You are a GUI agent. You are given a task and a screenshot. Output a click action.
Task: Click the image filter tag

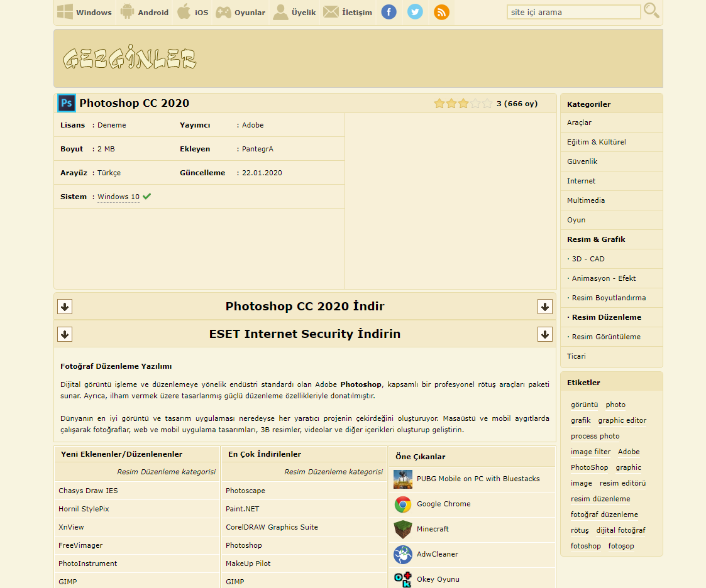tap(590, 452)
